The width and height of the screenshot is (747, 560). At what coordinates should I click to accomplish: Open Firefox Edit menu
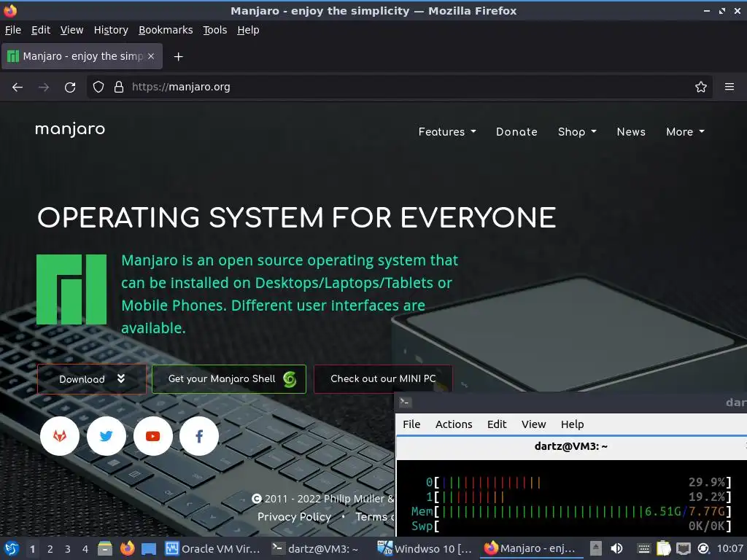tap(41, 30)
